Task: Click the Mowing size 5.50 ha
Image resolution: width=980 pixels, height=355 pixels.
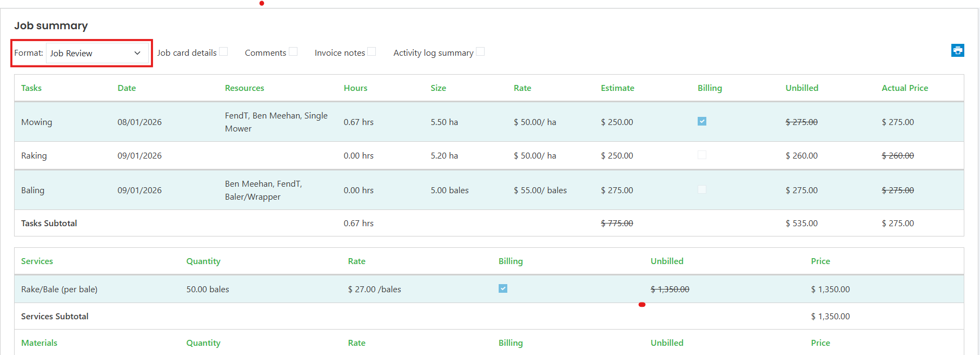Action: (444, 122)
